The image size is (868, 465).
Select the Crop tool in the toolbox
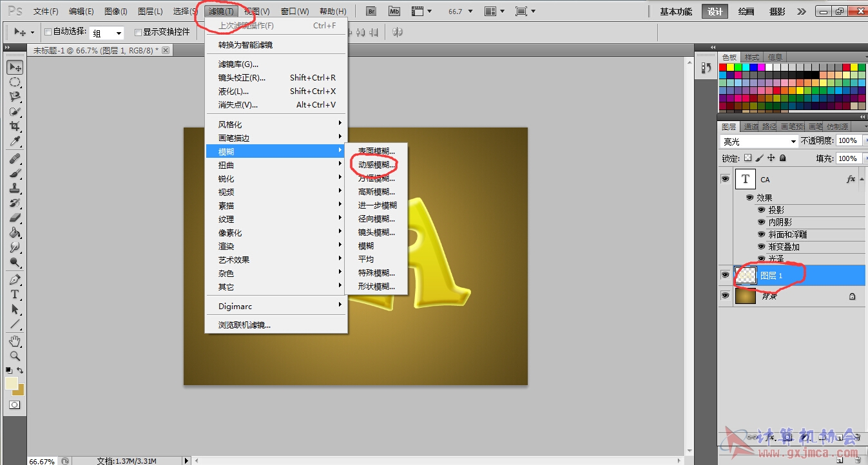pos(15,126)
